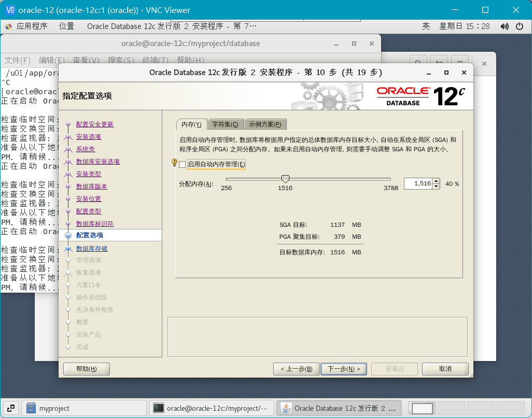Click the lightbulb hint icon beside the memory checkbox
Viewport: 532px width, 418px height.
pos(174,163)
